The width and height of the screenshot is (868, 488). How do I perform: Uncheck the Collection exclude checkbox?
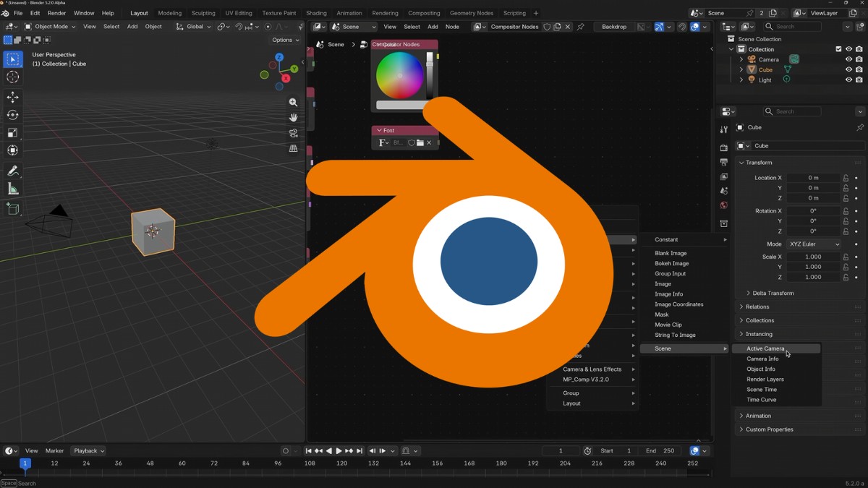pyautogui.click(x=838, y=49)
